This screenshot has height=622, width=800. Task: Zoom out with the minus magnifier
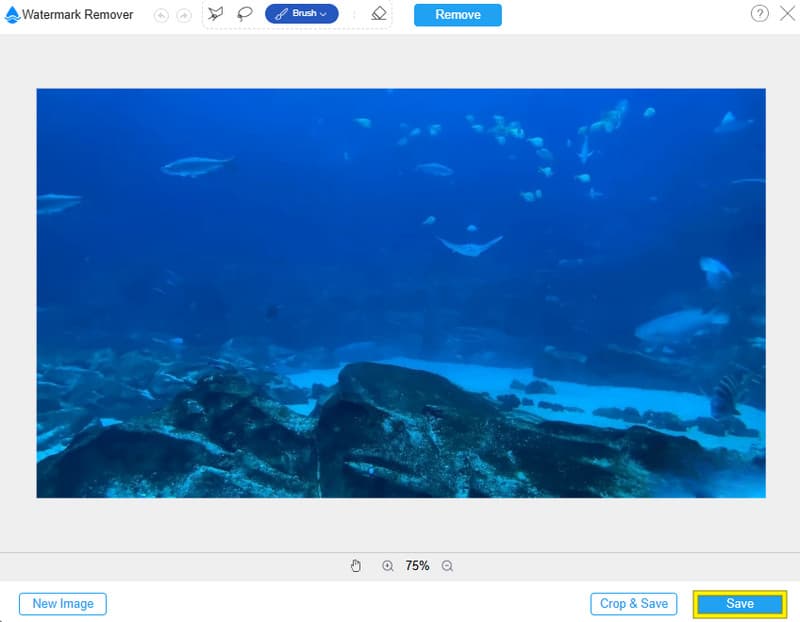(447, 566)
